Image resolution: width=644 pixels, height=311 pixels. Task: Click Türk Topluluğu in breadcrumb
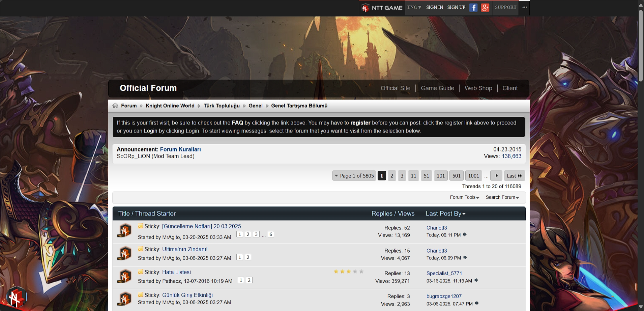[x=222, y=106]
